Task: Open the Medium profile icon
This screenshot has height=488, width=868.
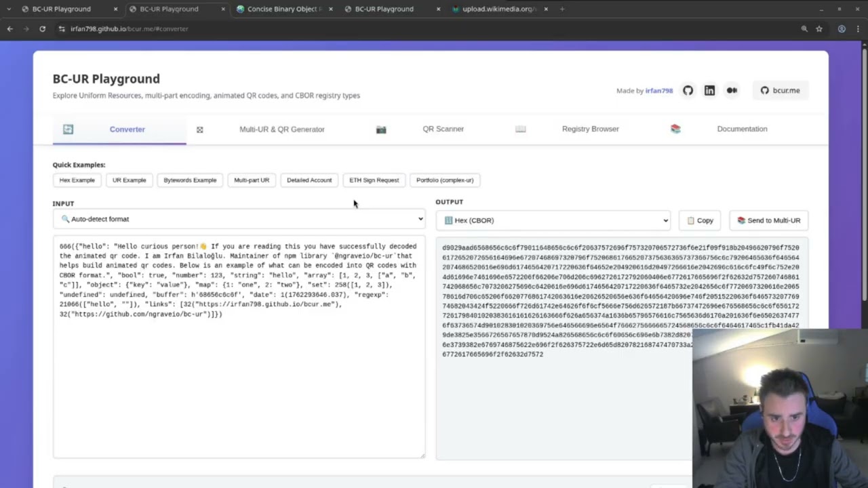Action: [732, 90]
